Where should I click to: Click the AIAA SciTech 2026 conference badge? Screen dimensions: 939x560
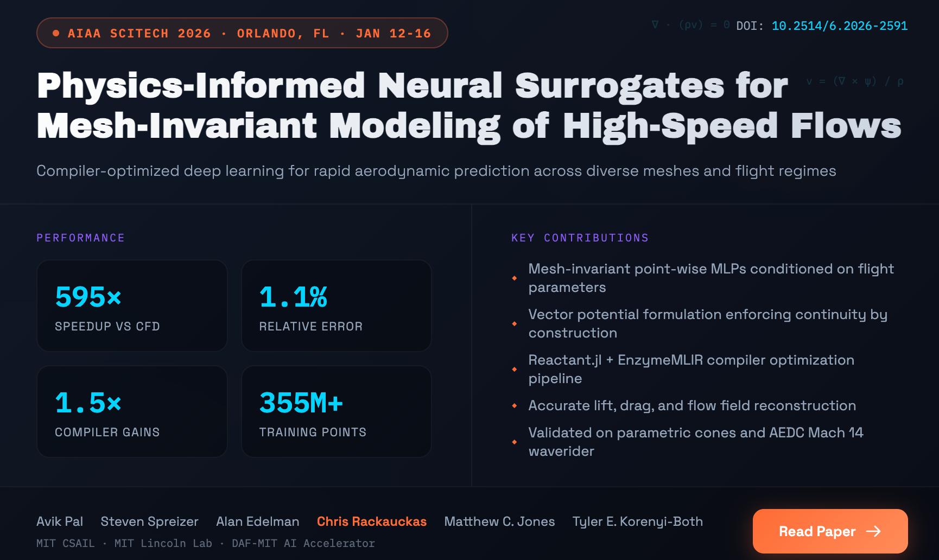click(242, 33)
